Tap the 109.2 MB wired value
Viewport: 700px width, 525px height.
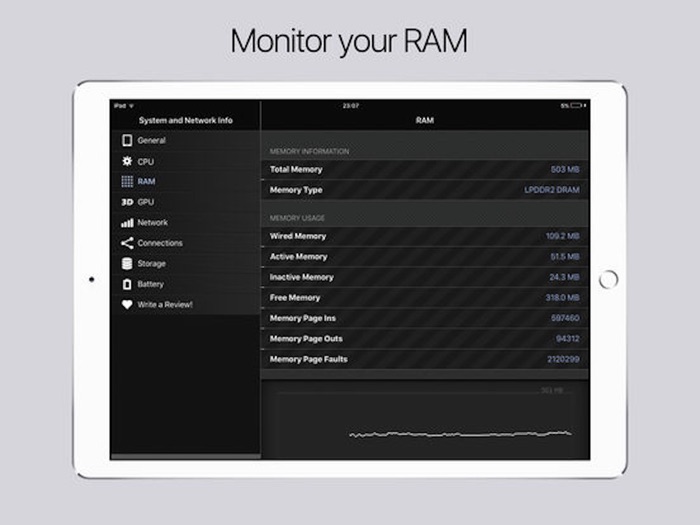pos(562,236)
